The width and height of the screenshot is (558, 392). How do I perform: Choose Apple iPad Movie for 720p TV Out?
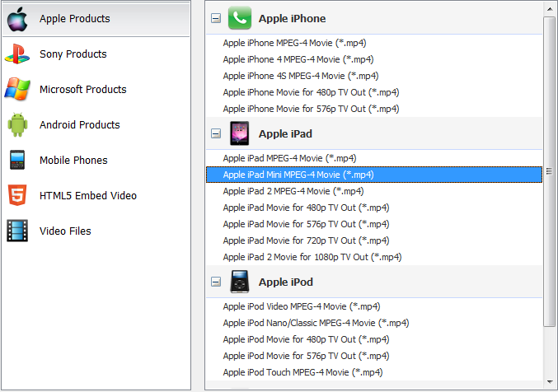tap(374, 240)
